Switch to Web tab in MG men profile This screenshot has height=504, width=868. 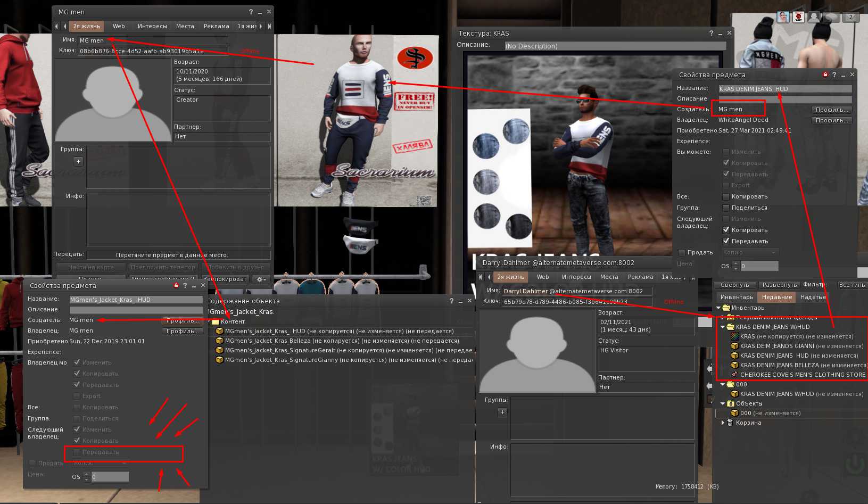119,26
